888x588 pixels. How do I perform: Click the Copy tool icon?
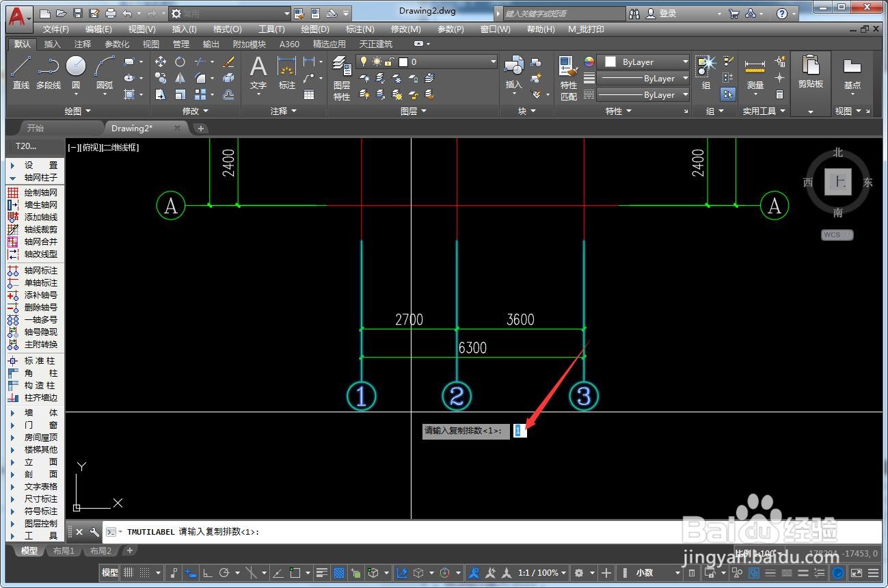coord(161,78)
